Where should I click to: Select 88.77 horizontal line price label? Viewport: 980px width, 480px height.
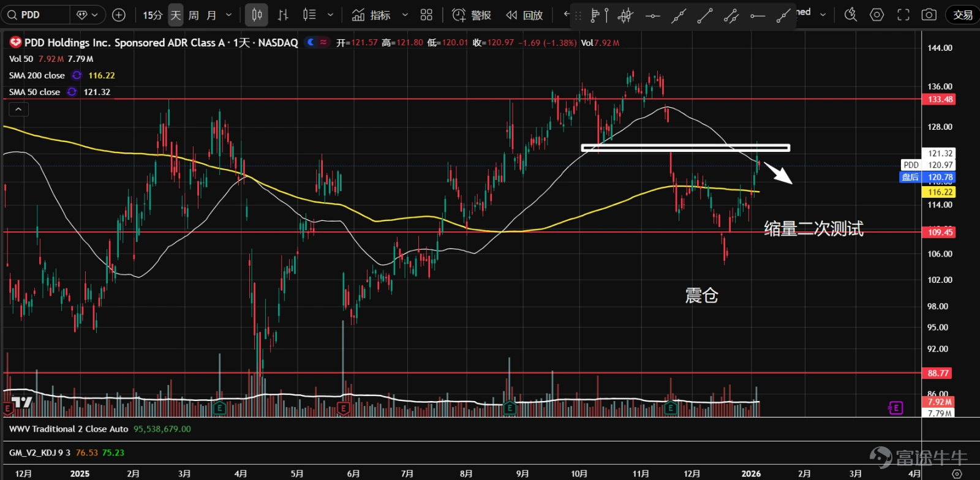938,373
